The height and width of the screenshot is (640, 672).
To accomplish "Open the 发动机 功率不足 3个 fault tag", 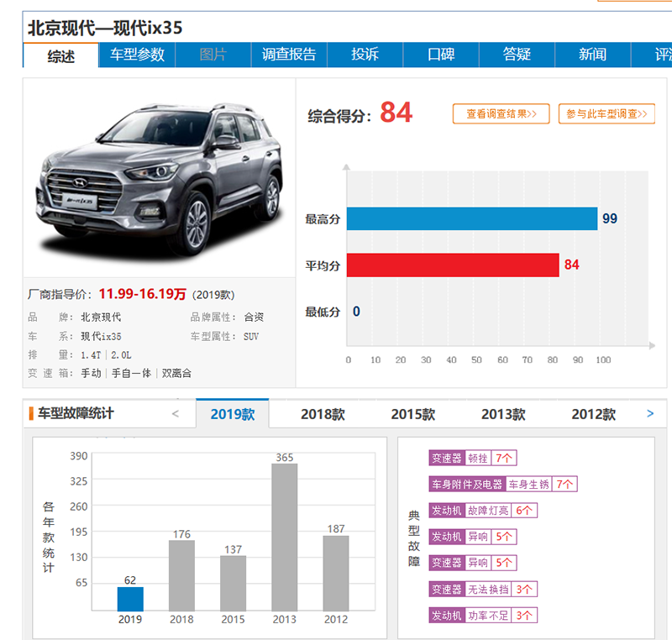I will point(483,615).
